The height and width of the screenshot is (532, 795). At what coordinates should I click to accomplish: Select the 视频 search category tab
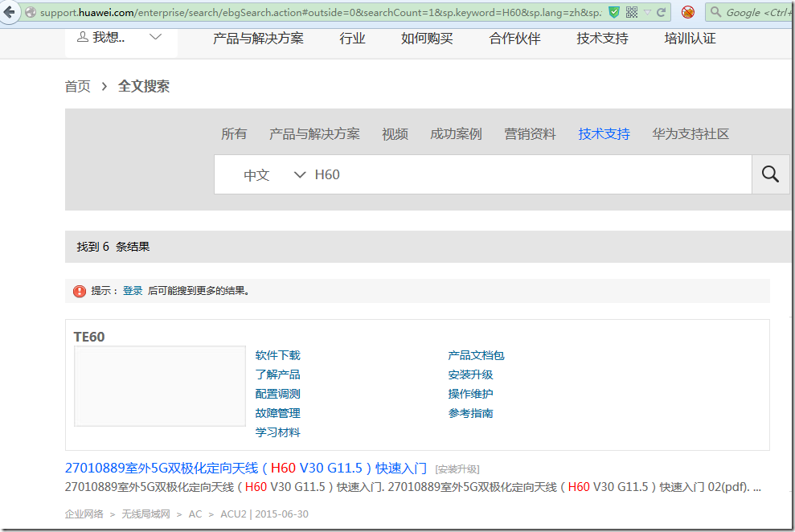coord(395,133)
